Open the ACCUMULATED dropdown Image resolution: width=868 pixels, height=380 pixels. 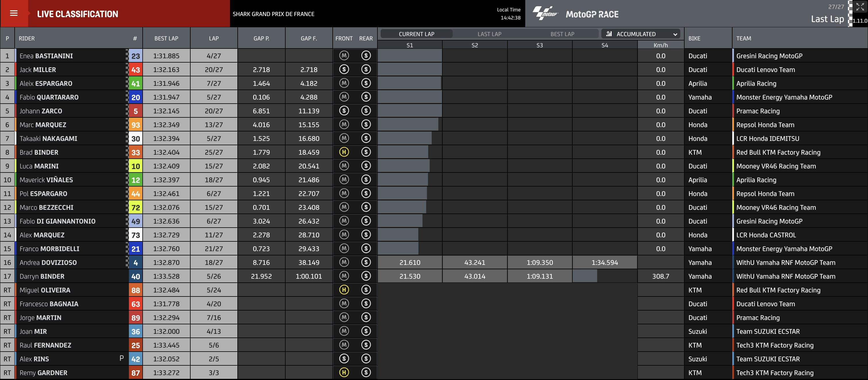641,34
